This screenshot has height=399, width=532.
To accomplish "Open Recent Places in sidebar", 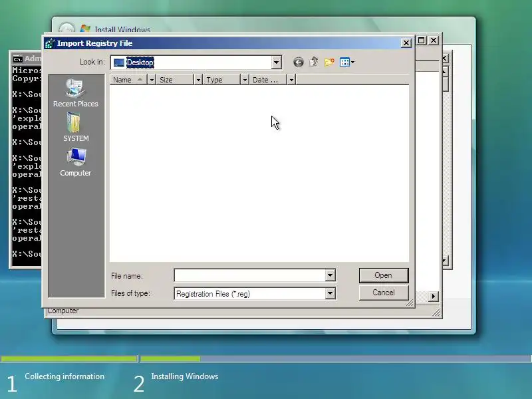I will click(75, 93).
